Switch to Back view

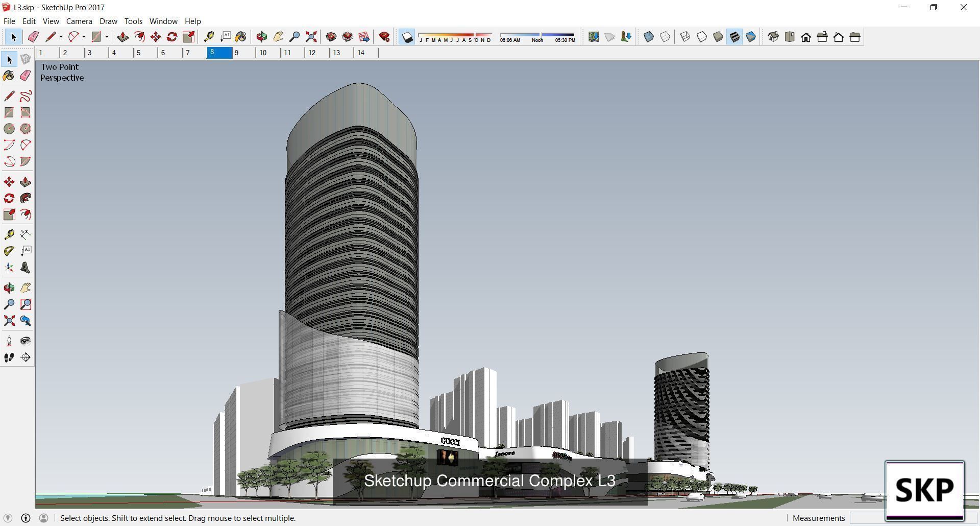pos(839,37)
